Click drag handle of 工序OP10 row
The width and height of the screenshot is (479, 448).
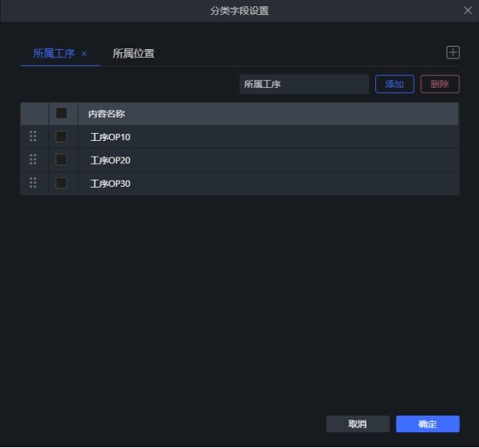(33, 136)
